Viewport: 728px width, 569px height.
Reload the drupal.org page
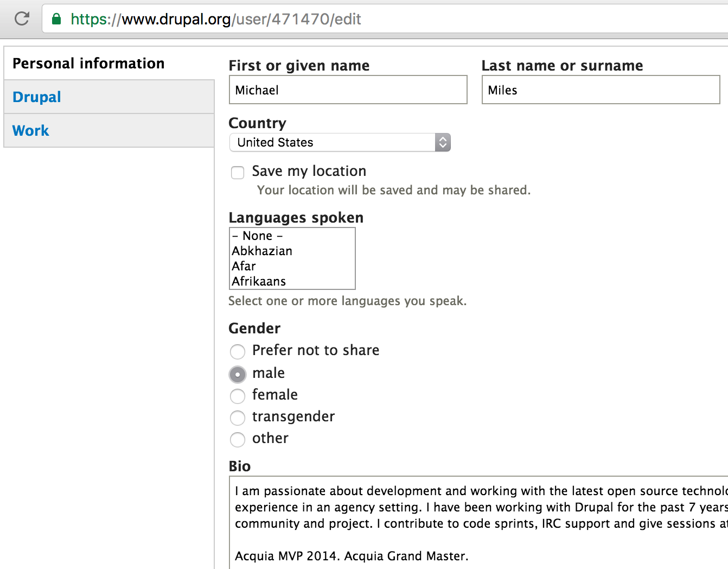(x=21, y=17)
